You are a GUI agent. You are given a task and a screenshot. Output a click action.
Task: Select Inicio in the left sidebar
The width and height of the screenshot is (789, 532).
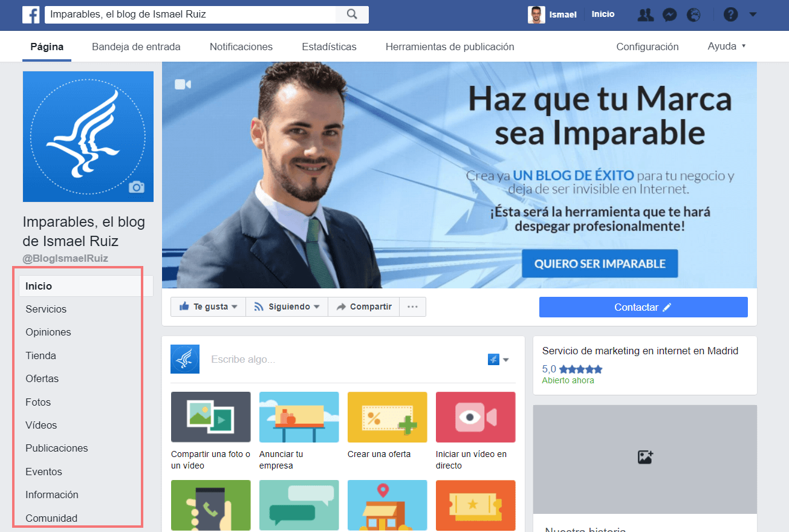tap(86, 286)
